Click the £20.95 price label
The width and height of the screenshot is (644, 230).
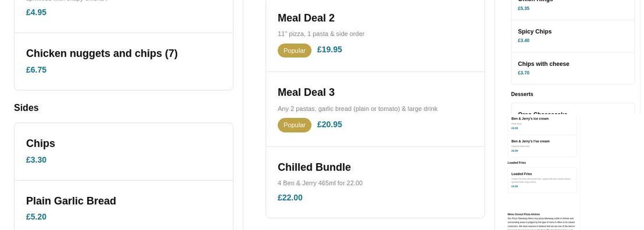pyautogui.click(x=329, y=125)
